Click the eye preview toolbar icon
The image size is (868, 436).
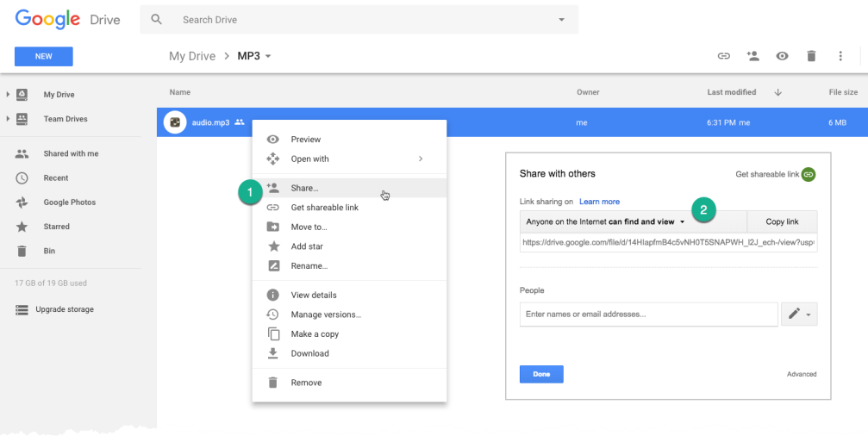tap(782, 56)
